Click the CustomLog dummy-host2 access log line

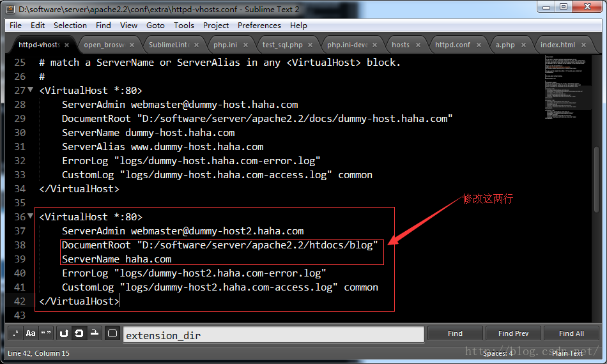(220, 287)
